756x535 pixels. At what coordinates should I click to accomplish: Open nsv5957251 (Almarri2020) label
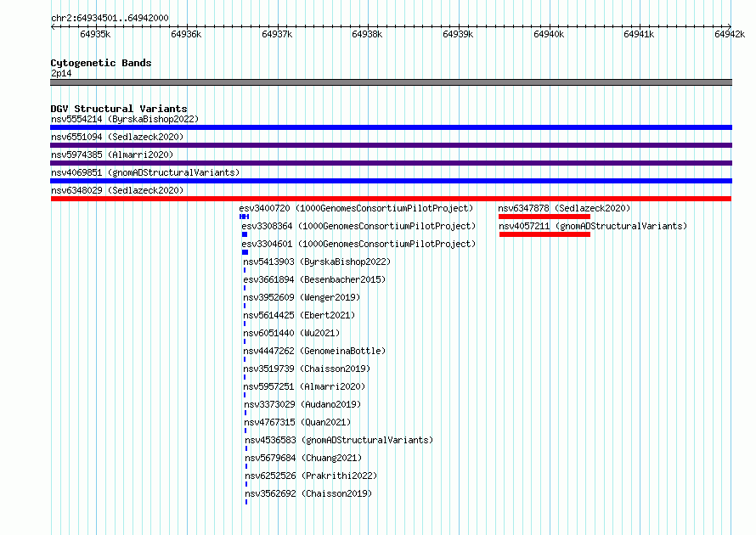[304, 386]
